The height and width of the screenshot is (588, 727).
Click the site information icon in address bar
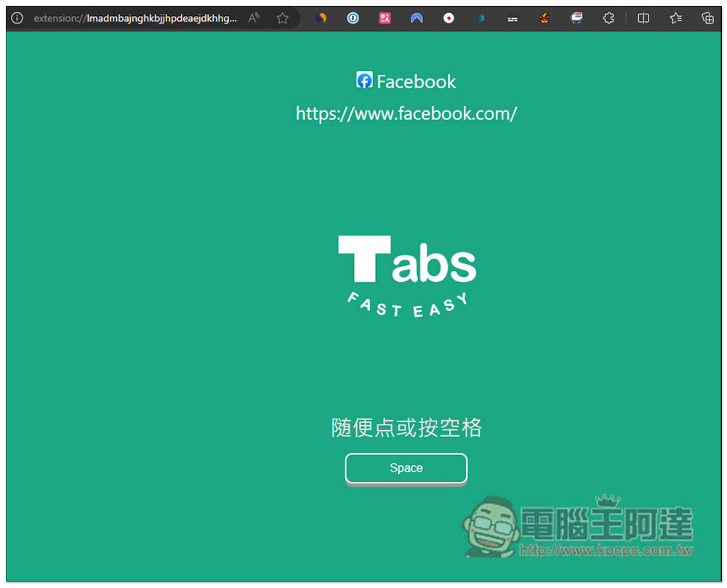(x=17, y=18)
